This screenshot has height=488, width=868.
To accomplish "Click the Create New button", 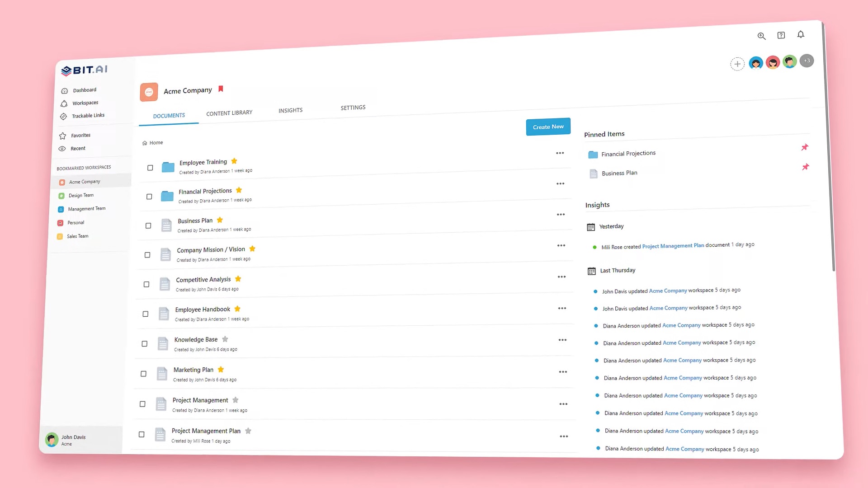I will coord(547,127).
